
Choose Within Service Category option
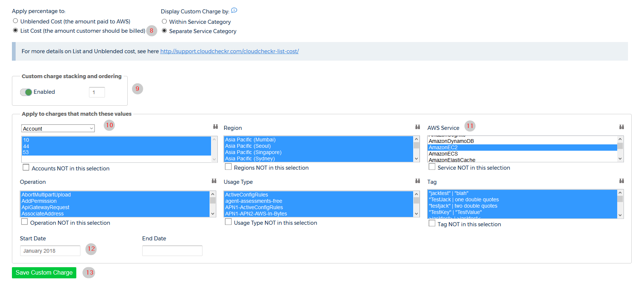(x=164, y=21)
